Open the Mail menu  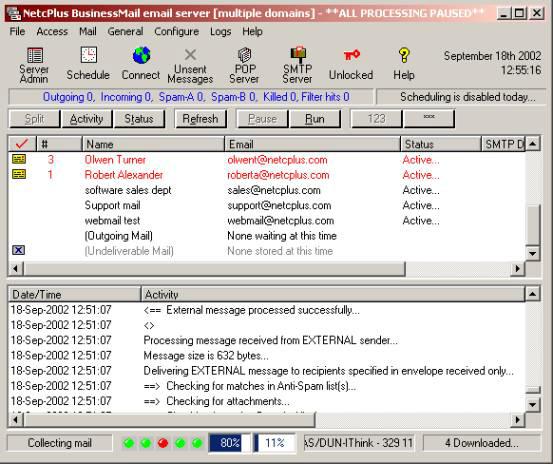(88, 32)
